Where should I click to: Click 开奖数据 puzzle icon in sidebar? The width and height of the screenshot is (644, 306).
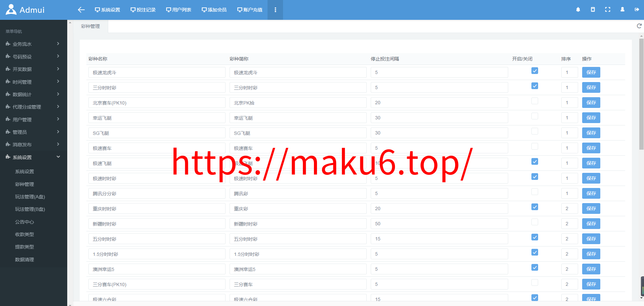8,69
